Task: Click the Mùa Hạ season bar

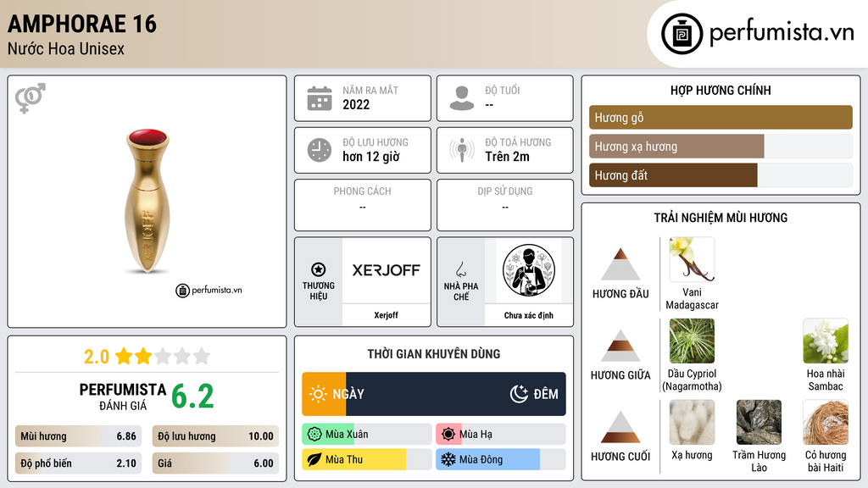Action: (x=501, y=435)
